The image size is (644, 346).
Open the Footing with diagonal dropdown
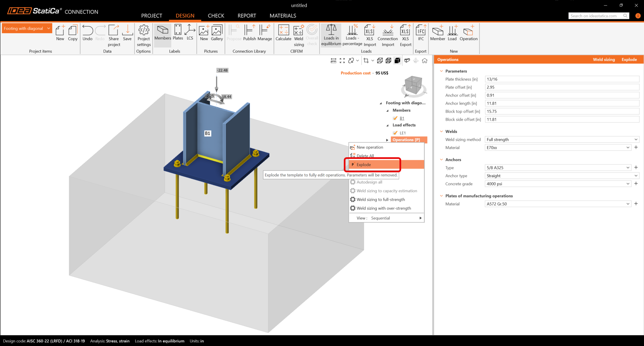(x=27, y=28)
